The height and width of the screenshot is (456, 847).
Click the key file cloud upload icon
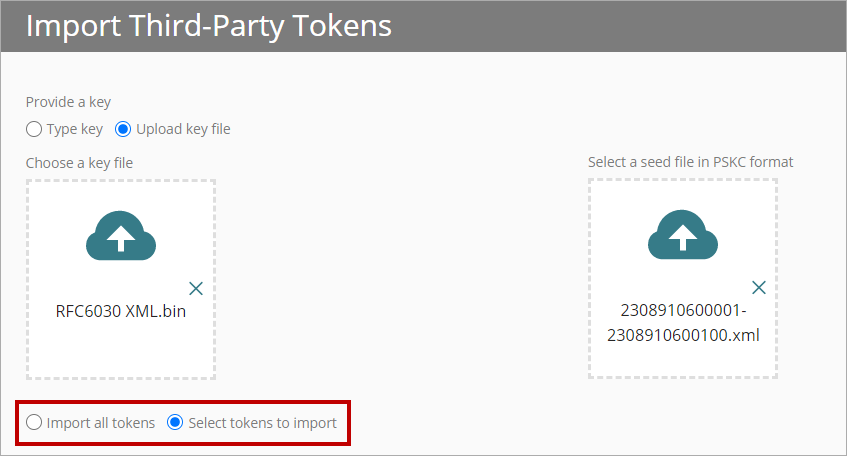point(120,238)
